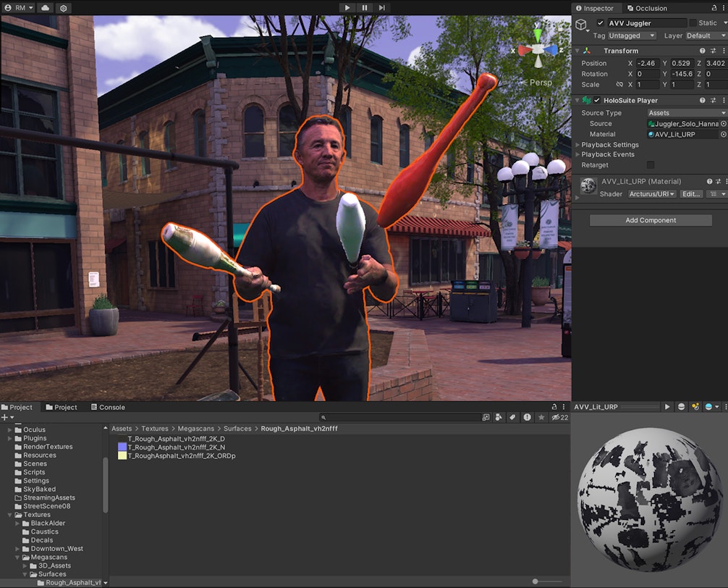Image resolution: width=728 pixels, height=588 pixels.
Task: Open the Console panel
Action: coord(107,407)
